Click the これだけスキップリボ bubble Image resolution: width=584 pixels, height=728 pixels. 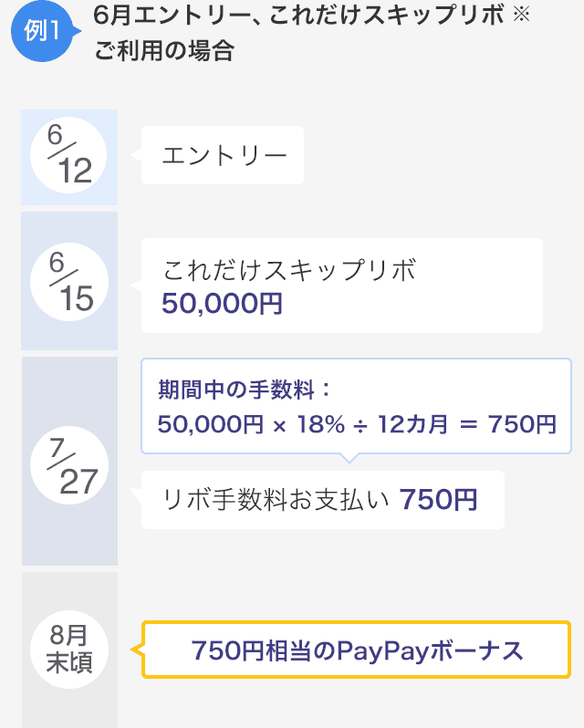[341, 286]
